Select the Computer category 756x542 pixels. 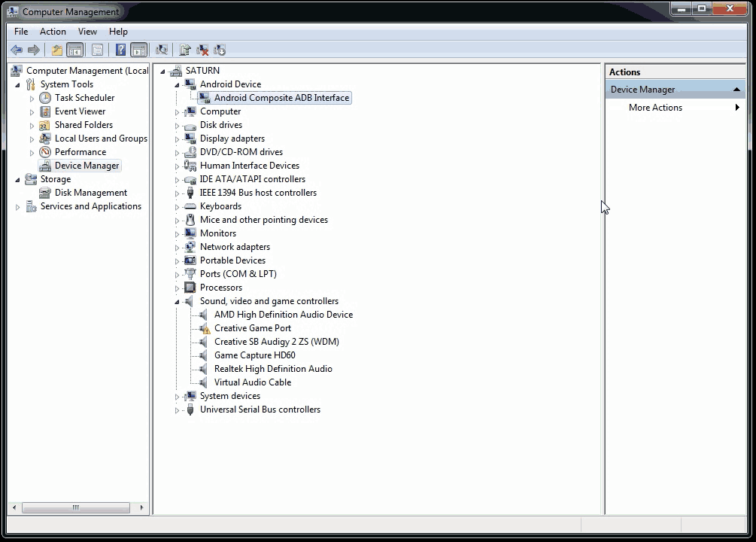(220, 111)
